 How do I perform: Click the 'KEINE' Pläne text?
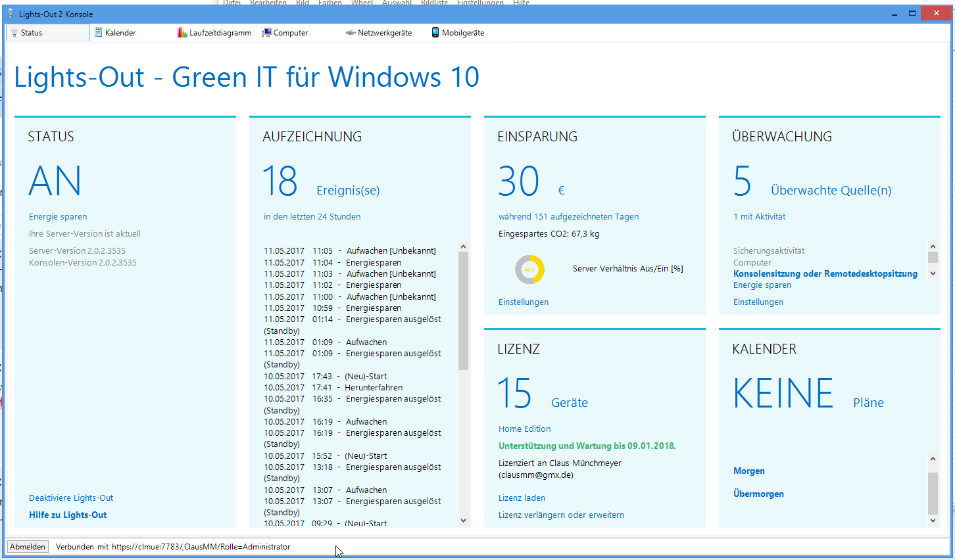783,394
